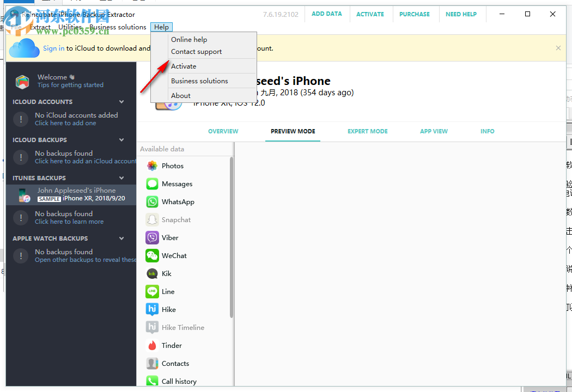This screenshot has width=572, height=392.
Task: Collapse the ICLOUD ACCOUNTS section
Action: (120, 101)
